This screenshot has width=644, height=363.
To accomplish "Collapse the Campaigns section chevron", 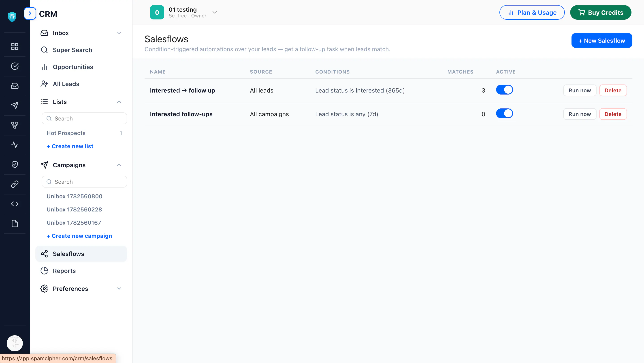I will [x=119, y=165].
